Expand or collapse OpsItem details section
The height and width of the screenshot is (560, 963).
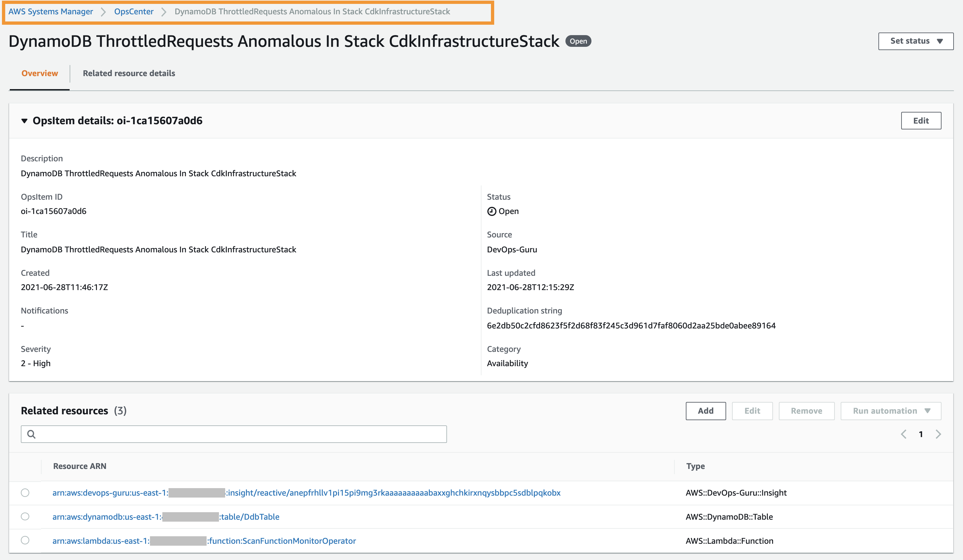25,121
